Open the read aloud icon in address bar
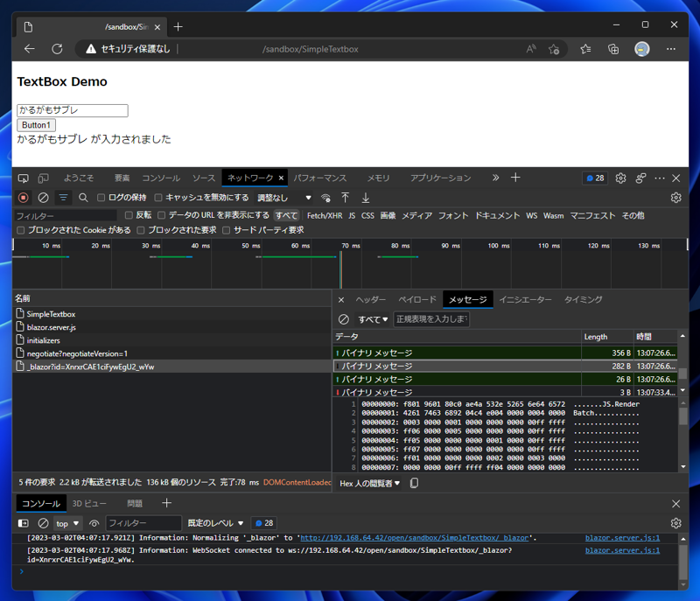Screen dimensions: 700x601 (x=531, y=49)
